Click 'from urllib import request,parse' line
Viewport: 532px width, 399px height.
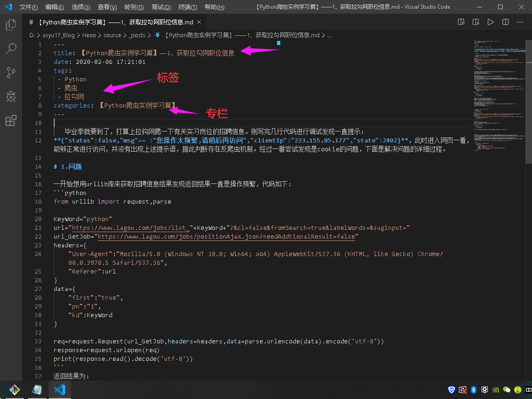click(x=112, y=202)
